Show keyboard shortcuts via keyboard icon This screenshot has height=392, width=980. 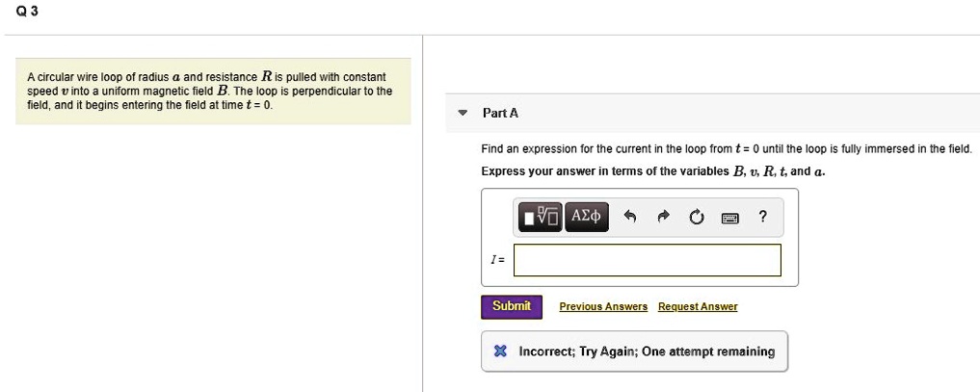pos(730,217)
